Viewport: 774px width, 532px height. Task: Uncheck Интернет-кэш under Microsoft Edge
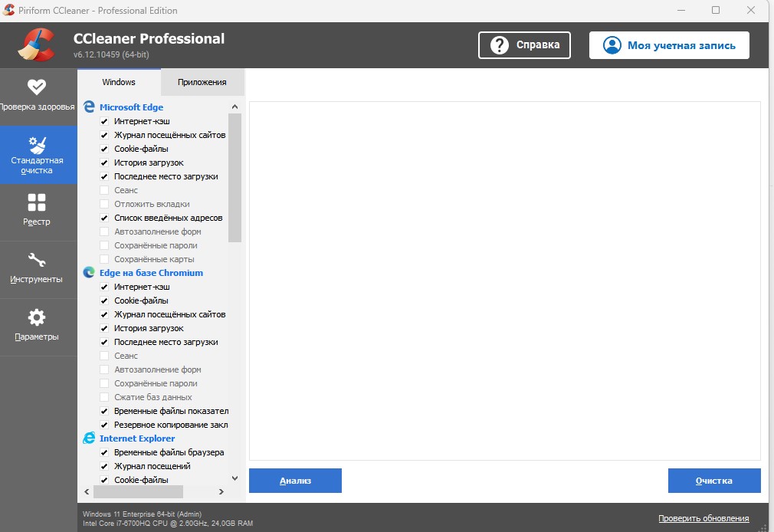(x=104, y=121)
